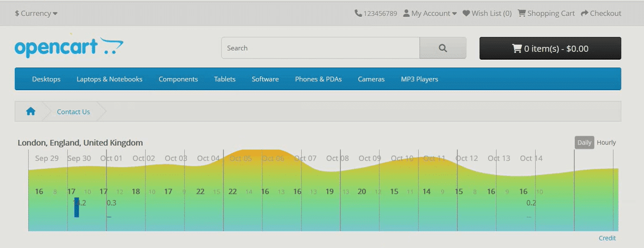
Task: Open the black cart 0 item(s) dropdown
Action: [x=550, y=49]
